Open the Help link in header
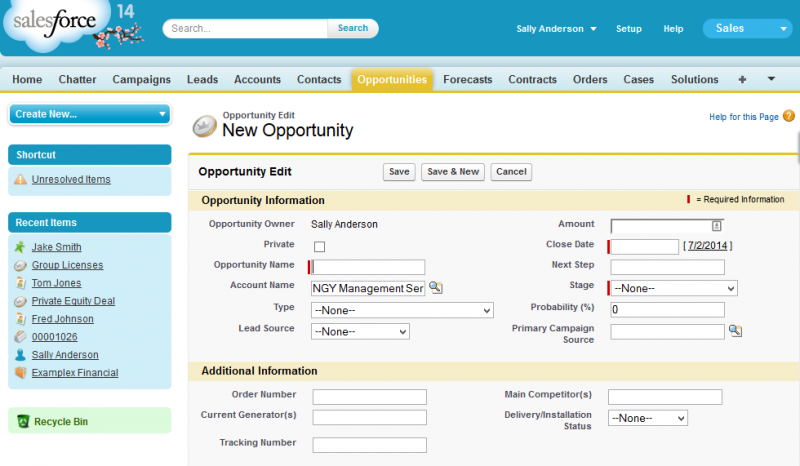This screenshot has width=800, height=466. pos(673,29)
